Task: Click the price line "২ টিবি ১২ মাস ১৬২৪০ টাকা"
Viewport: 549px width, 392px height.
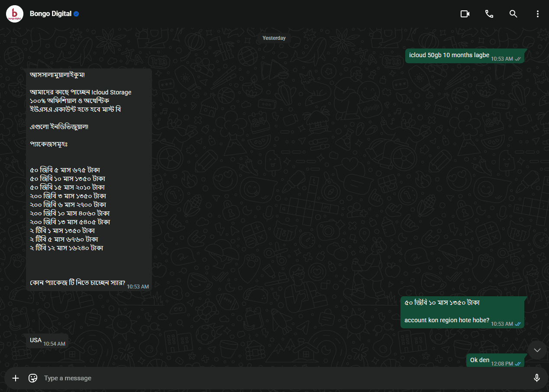Action: [x=67, y=248]
